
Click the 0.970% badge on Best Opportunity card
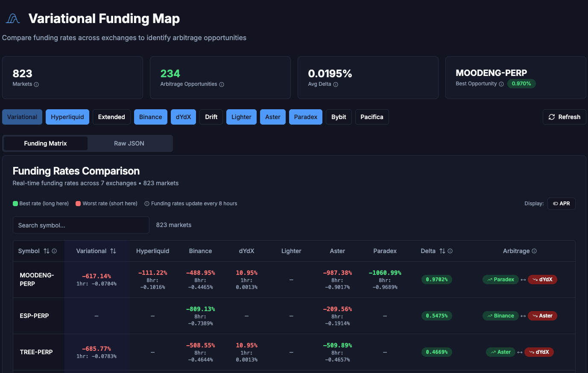(x=521, y=84)
